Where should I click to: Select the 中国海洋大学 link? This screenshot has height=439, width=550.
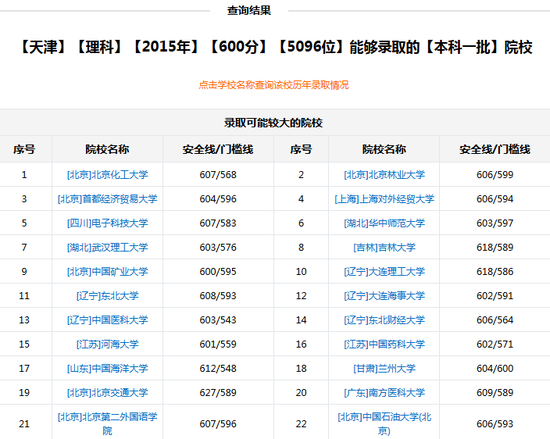pyautogui.click(x=107, y=368)
